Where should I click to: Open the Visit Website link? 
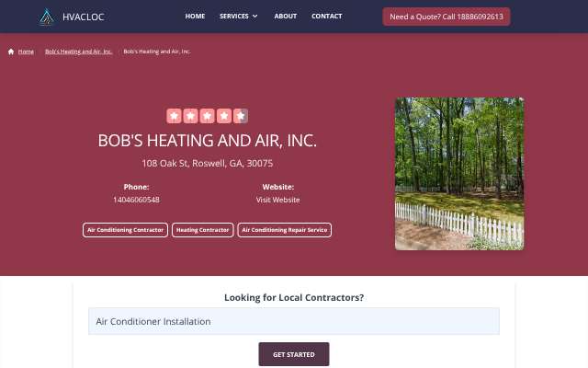[x=277, y=200]
